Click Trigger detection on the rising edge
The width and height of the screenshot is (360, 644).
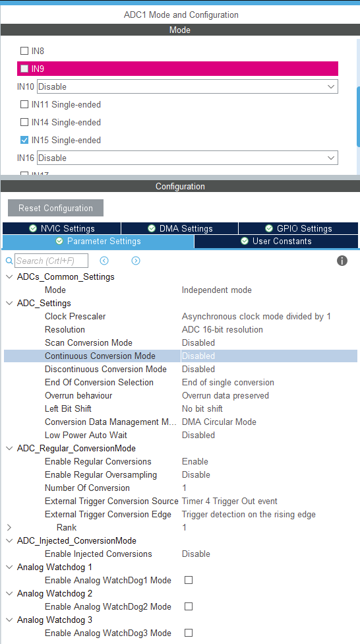pyautogui.click(x=249, y=514)
